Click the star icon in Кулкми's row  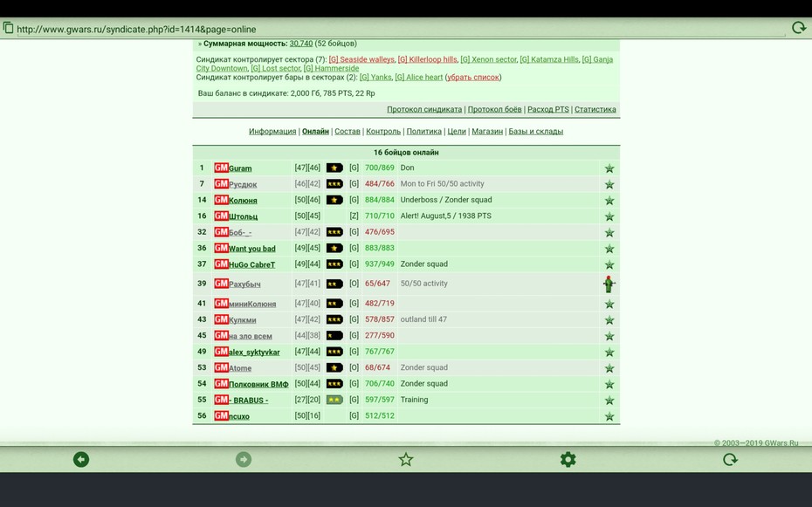point(609,319)
